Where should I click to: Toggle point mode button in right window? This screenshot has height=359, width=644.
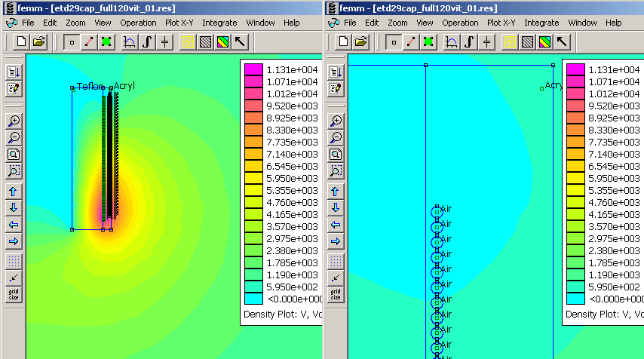pos(394,41)
